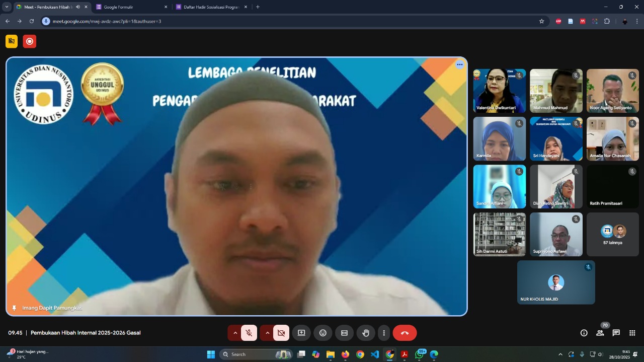Image resolution: width=644 pixels, height=362 pixels.
Task: Click the red recording indicator icon
Action: pos(30,41)
